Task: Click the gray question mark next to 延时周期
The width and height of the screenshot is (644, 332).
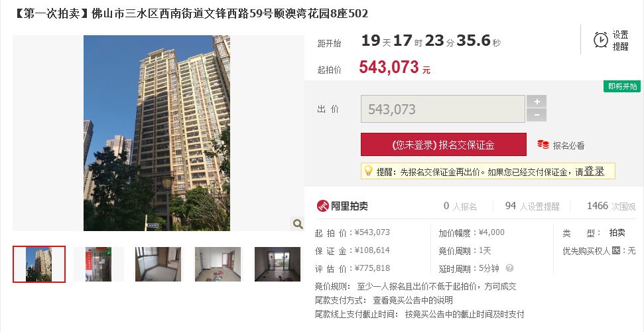Action: pyautogui.click(x=509, y=268)
